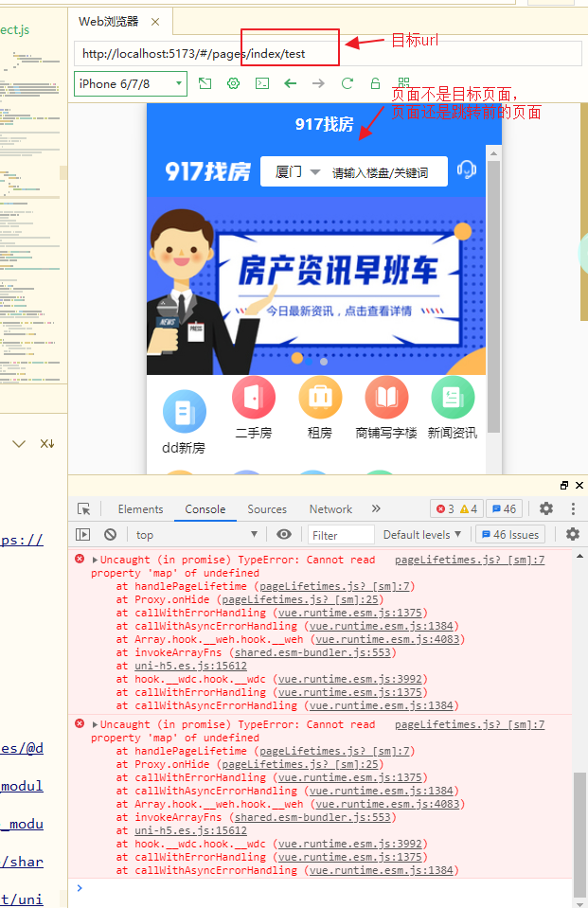
Task: Select the third carousel dot
Action: point(324,362)
